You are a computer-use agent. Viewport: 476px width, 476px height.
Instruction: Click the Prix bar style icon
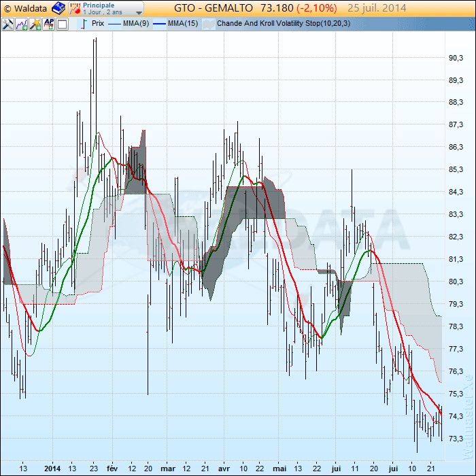tap(84, 24)
